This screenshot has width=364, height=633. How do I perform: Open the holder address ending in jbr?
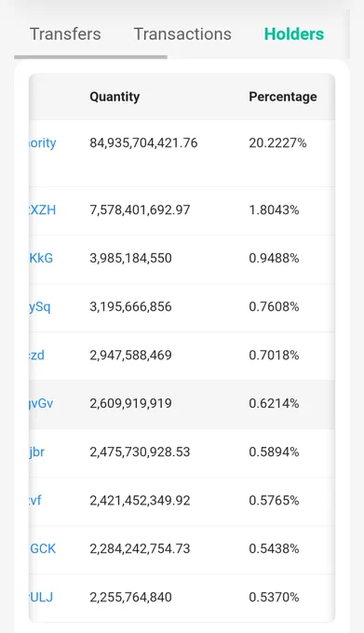coord(36,451)
